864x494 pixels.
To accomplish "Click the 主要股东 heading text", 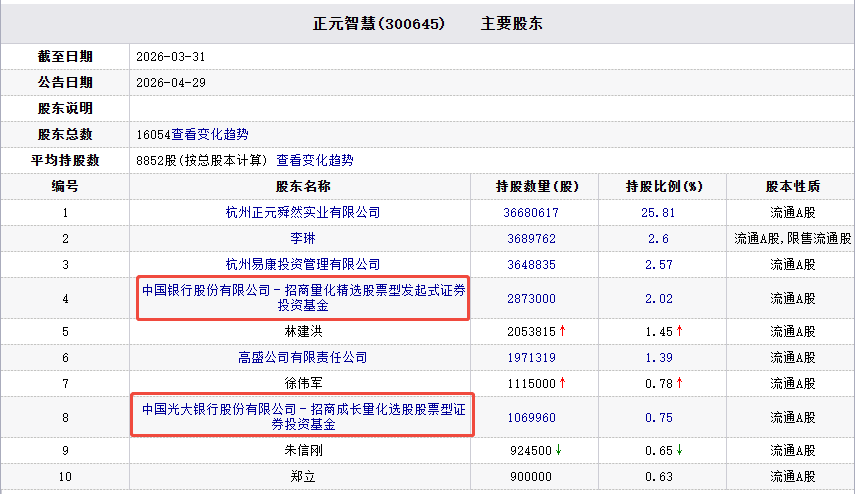I will click(x=512, y=24).
